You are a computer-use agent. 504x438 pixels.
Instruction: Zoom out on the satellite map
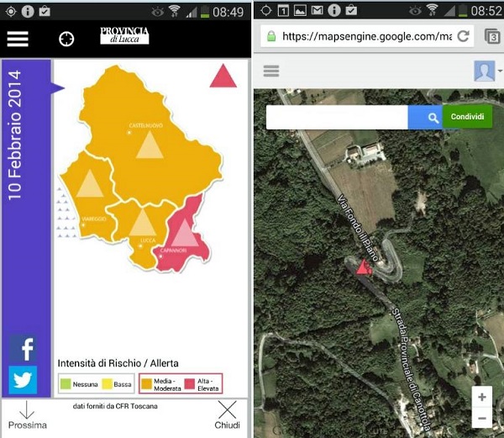pos(481,417)
